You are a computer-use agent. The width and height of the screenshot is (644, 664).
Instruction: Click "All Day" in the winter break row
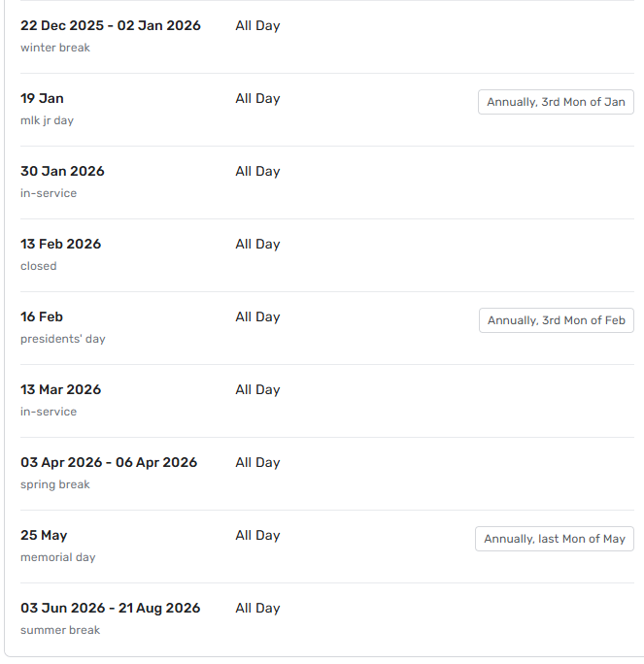pyautogui.click(x=257, y=26)
